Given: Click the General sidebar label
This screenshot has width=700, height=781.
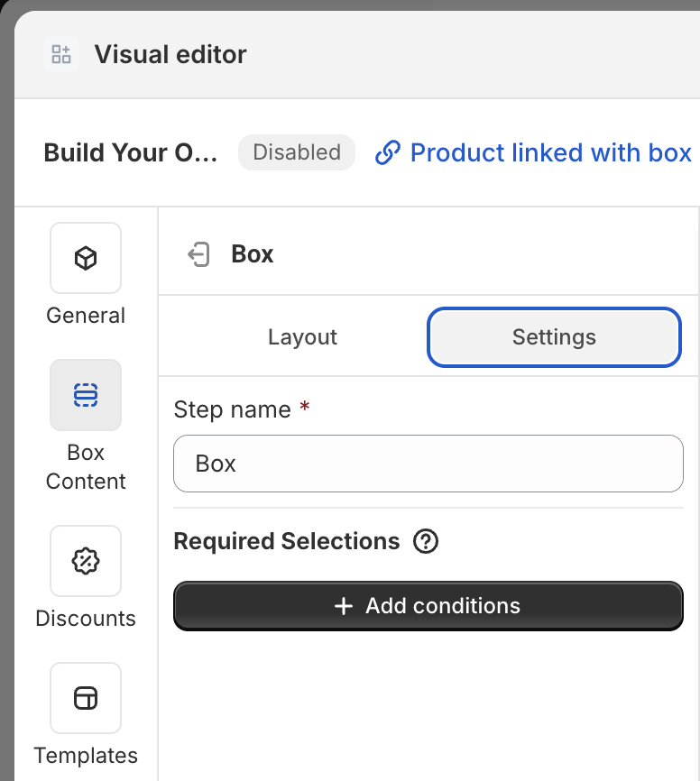Looking at the screenshot, I should [x=86, y=316].
